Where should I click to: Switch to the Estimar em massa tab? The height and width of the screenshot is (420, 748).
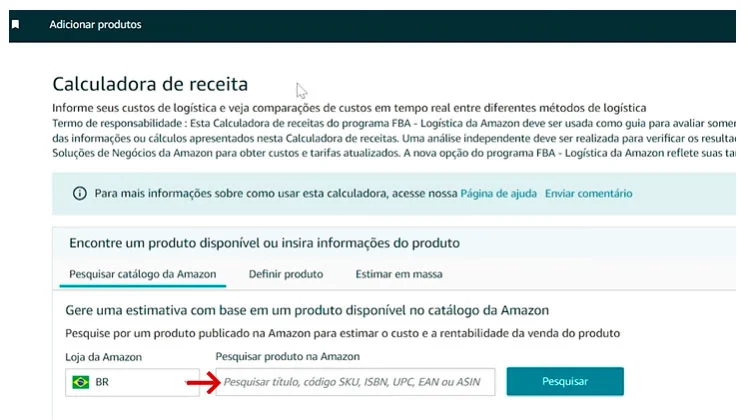[x=399, y=274]
